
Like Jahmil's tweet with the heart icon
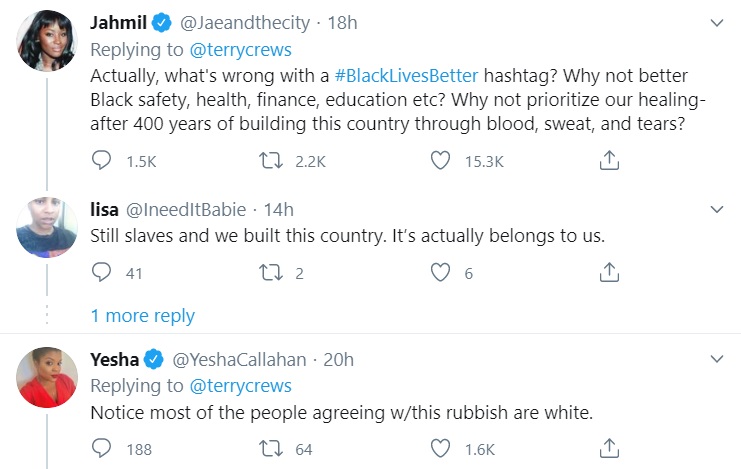[441, 160]
